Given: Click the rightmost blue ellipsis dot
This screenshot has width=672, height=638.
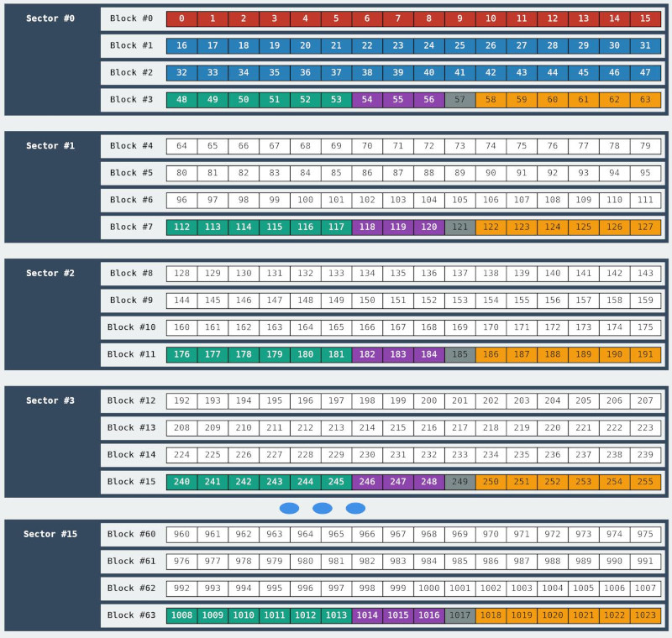Looking at the screenshot, I should (x=355, y=508).
